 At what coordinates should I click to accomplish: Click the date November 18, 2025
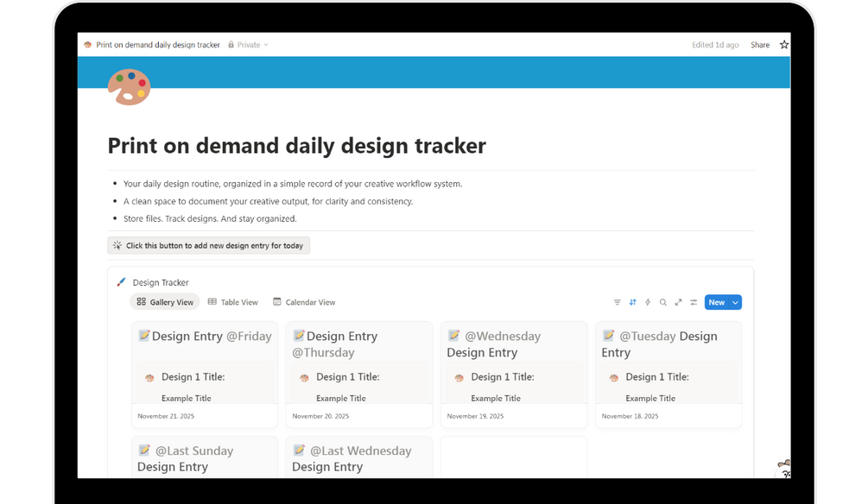point(630,416)
